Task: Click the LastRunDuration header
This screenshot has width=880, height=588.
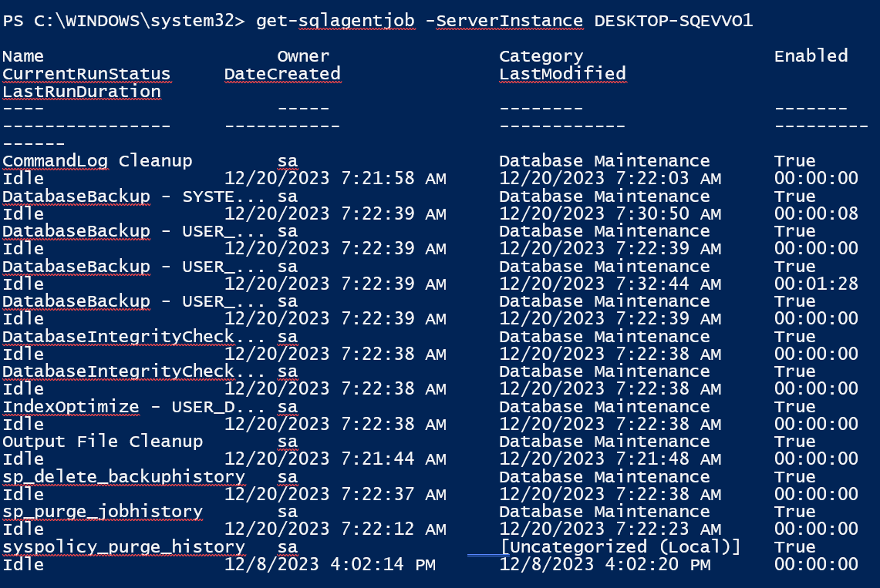Action: (82, 92)
